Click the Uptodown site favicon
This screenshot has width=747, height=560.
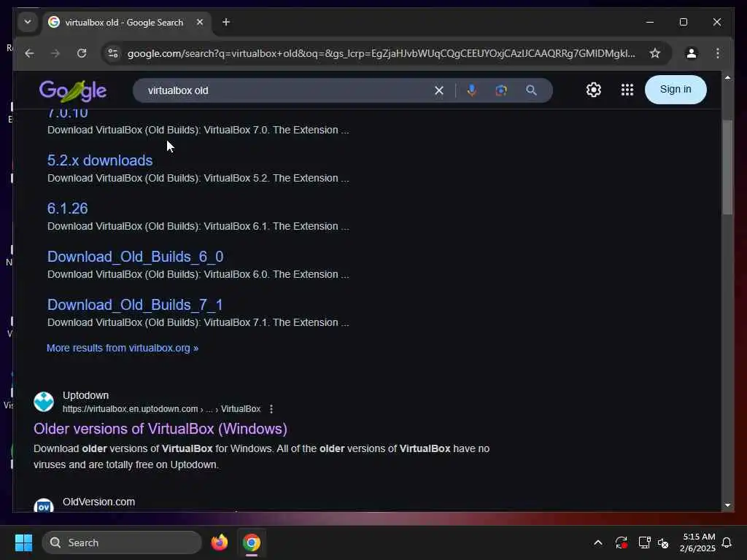tap(44, 402)
